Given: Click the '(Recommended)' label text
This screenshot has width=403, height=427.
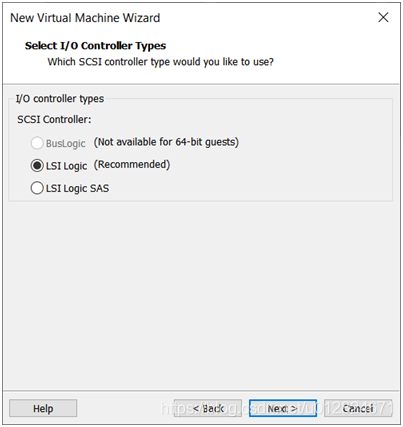Looking at the screenshot, I should point(132,165).
